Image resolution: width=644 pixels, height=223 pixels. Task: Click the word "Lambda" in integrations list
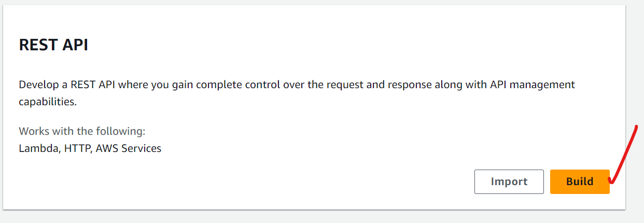pos(39,148)
